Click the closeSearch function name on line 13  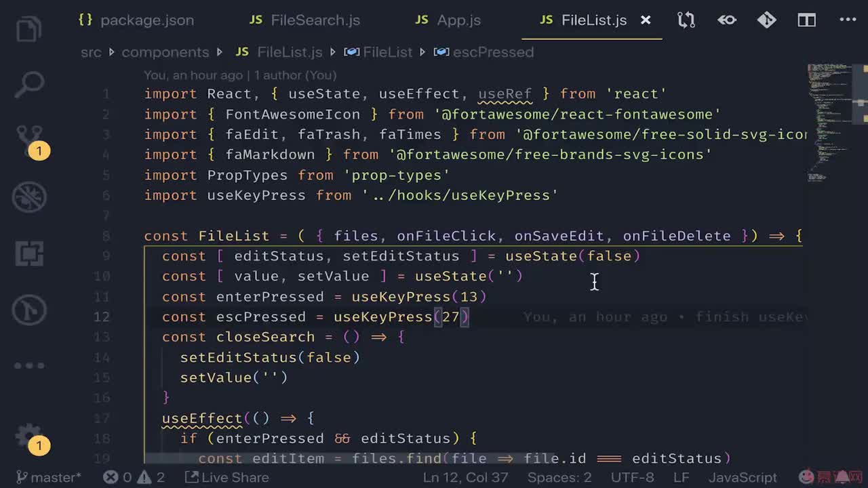(265, 337)
